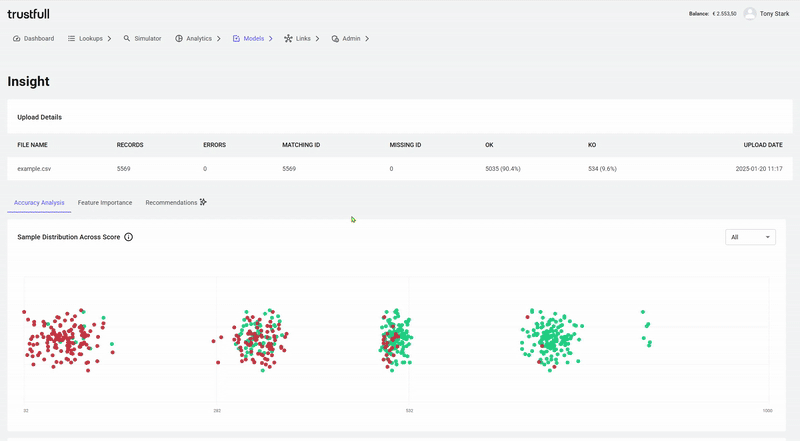Select the Accuracy Analysis tab
800x441 pixels.
click(x=39, y=203)
